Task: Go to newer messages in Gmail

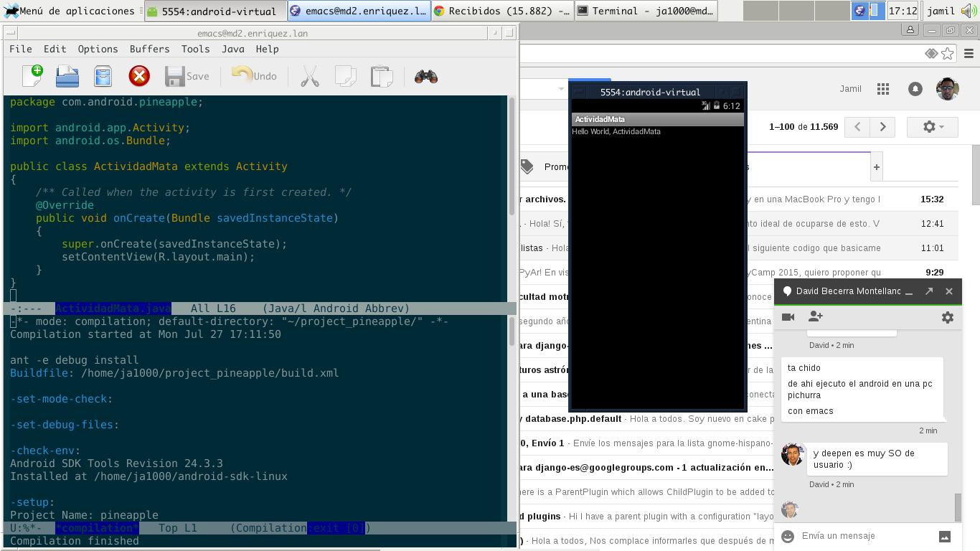Action: pos(857,127)
